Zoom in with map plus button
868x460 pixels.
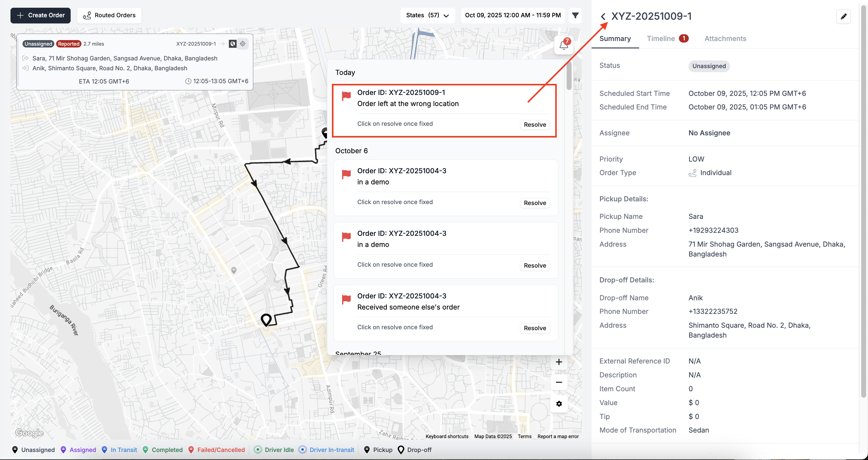pyautogui.click(x=559, y=362)
